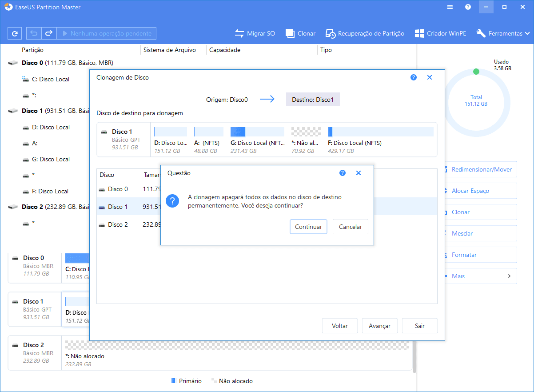The image size is (534, 392).
Task: Open Migrar SO tool
Action: pos(255,33)
